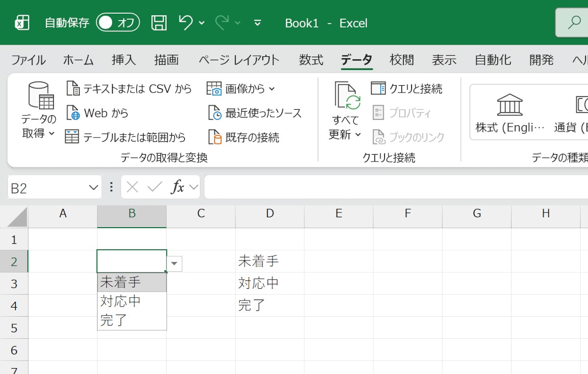The image size is (588, 374).
Task: Click the Save floppy disk icon
Action: (x=158, y=23)
